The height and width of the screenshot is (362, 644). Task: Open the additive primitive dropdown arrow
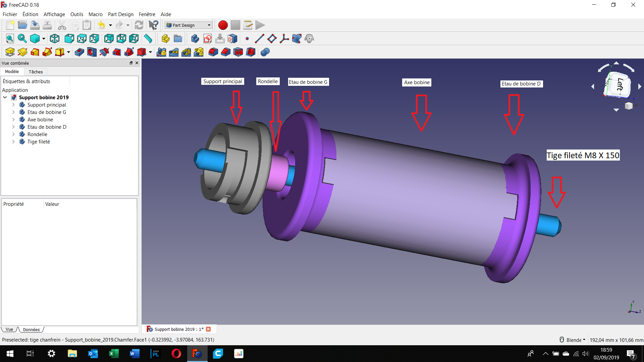tap(68, 52)
